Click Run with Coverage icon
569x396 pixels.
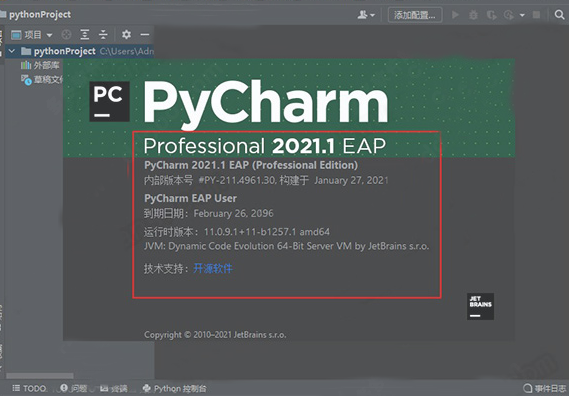click(x=491, y=15)
